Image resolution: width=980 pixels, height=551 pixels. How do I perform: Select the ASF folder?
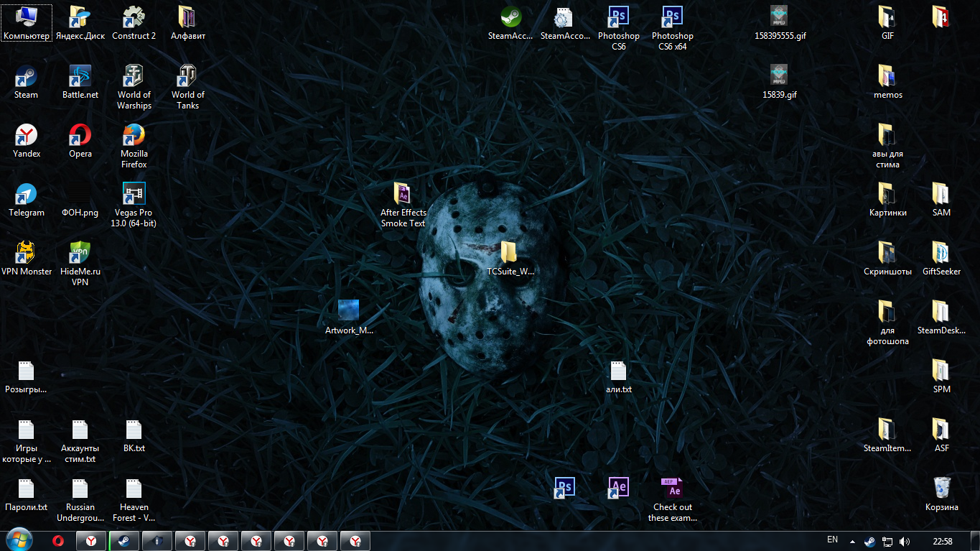click(941, 435)
